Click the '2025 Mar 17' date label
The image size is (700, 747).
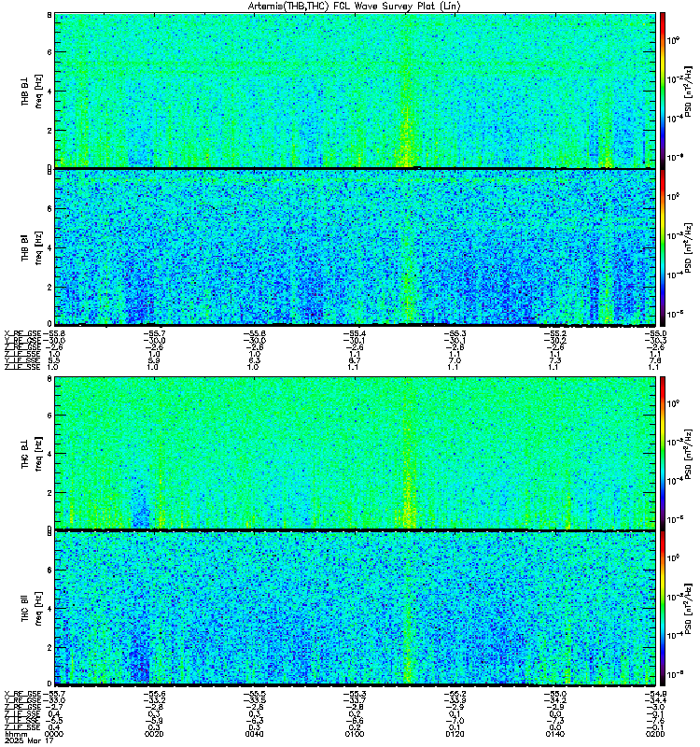coord(29,740)
